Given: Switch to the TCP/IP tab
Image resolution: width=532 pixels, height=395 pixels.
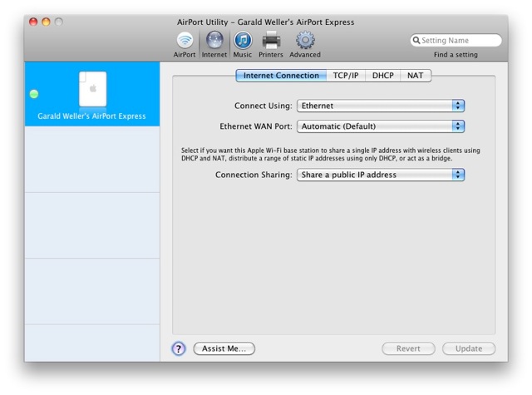Looking at the screenshot, I should click(346, 76).
